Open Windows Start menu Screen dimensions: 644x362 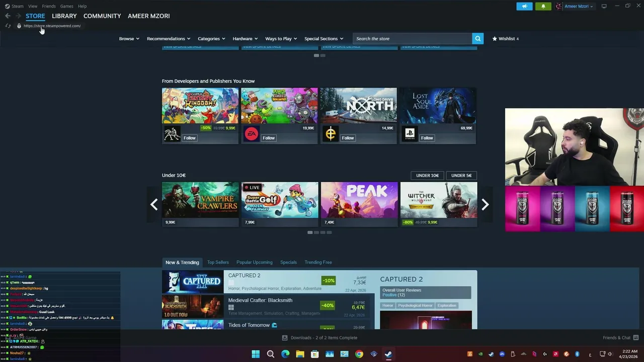click(256, 354)
